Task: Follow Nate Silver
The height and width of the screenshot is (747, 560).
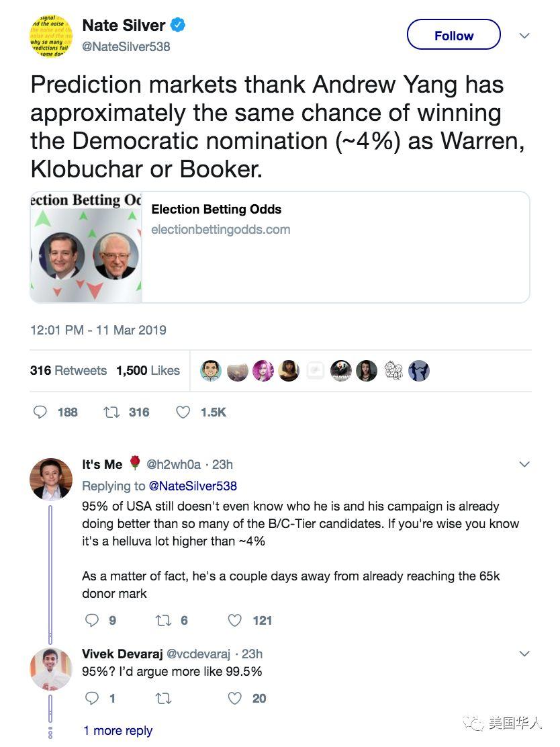Action: pos(453,36)
